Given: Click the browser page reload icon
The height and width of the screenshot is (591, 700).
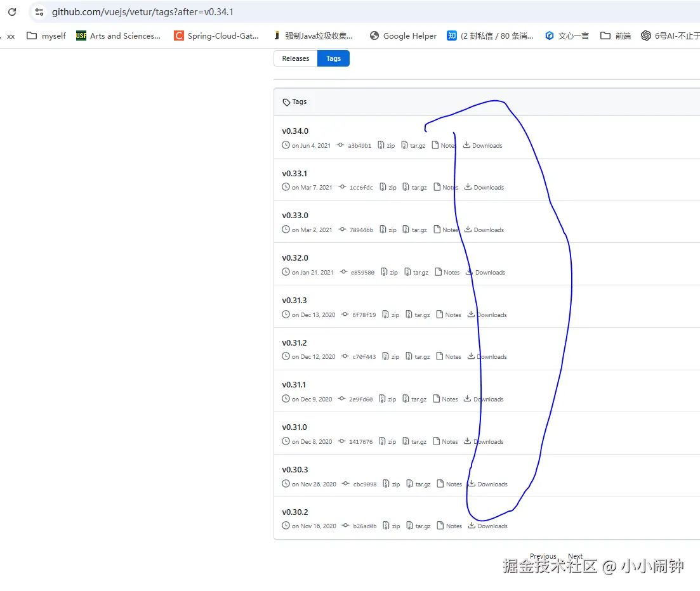Looking at the screenshot, I should (x=11, y=11).
